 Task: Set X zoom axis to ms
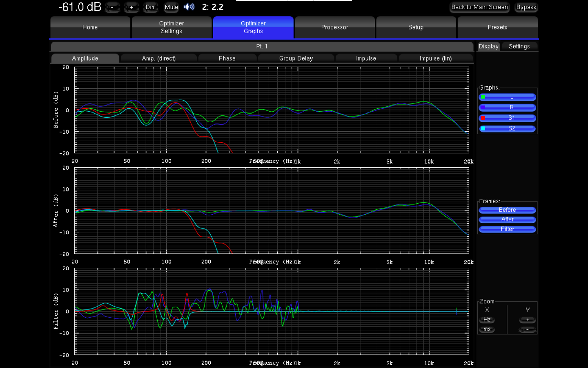point(487,330)
